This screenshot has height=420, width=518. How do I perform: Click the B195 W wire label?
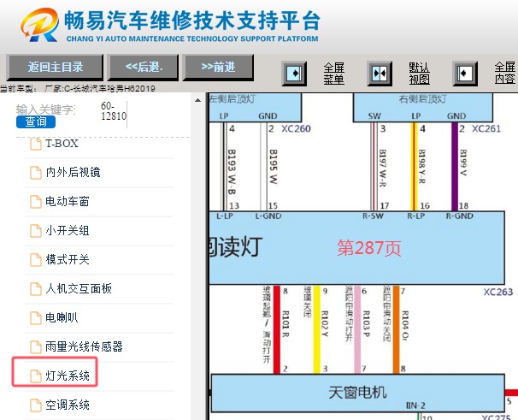pos(274,167)
